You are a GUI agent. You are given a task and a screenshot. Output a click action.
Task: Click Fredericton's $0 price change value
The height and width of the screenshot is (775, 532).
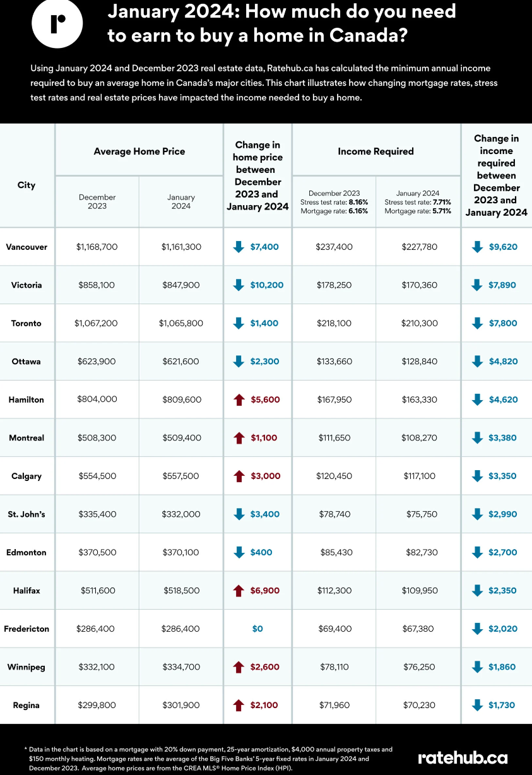pyautogui.click(x=257, y=629)
